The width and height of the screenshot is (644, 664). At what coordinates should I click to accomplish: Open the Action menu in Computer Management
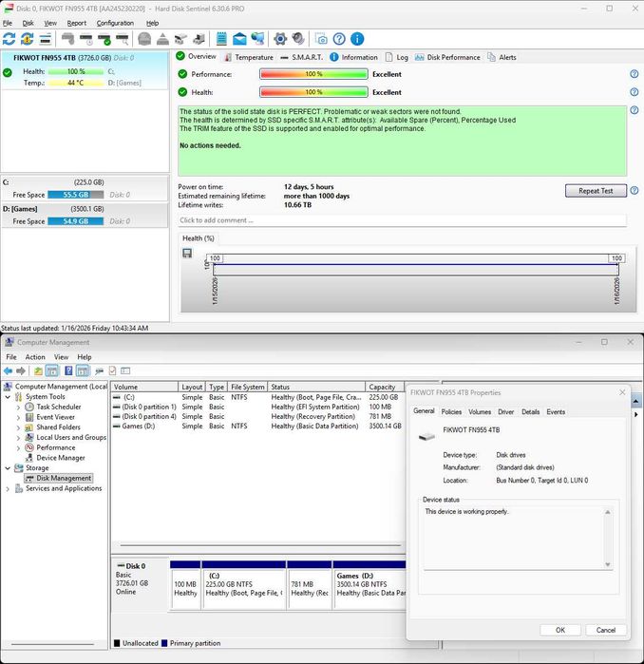35,357
